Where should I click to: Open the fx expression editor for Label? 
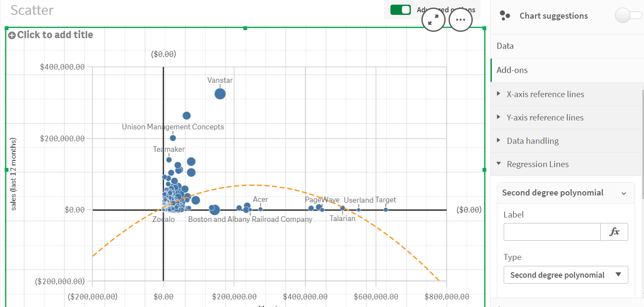[x=614, y=232]
